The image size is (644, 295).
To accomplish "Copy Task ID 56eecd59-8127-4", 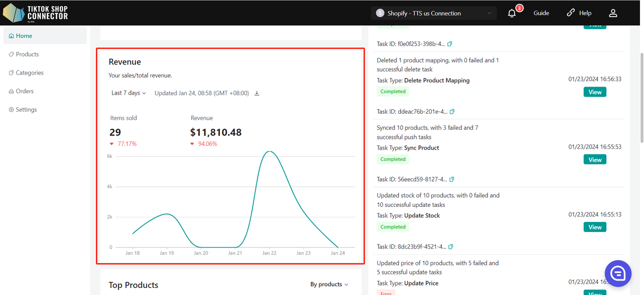I will coord(451,179).
